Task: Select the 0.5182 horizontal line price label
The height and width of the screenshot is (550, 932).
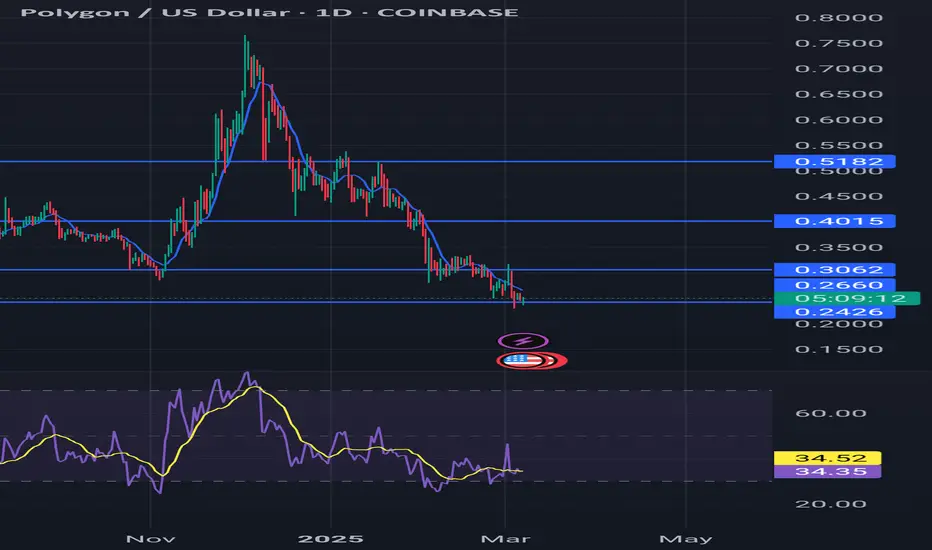Action: (x=835, y=161)
